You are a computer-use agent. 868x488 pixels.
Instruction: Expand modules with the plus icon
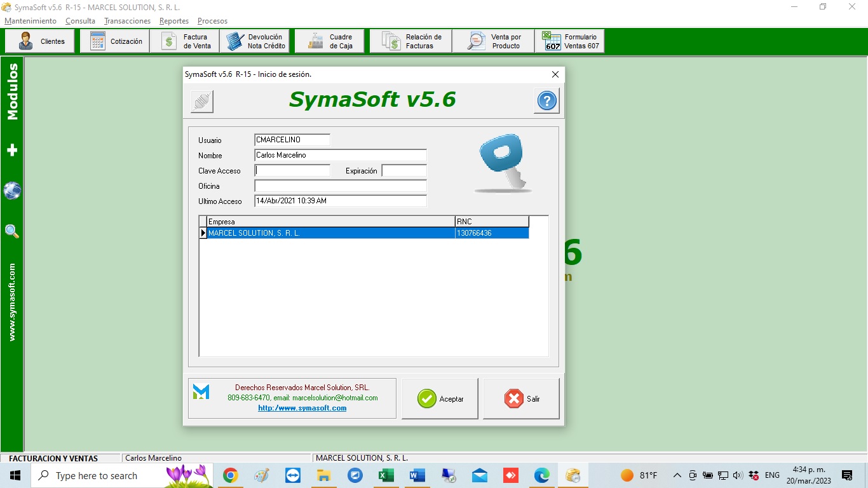12,150
